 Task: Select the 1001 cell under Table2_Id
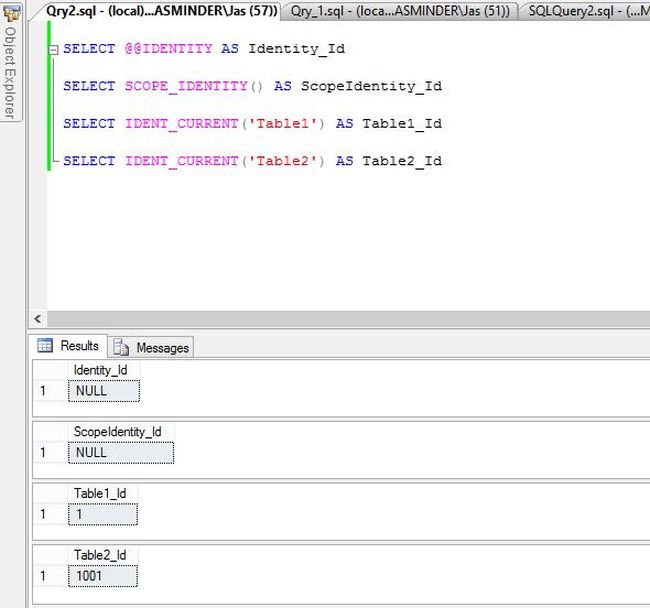pos(103,576)
